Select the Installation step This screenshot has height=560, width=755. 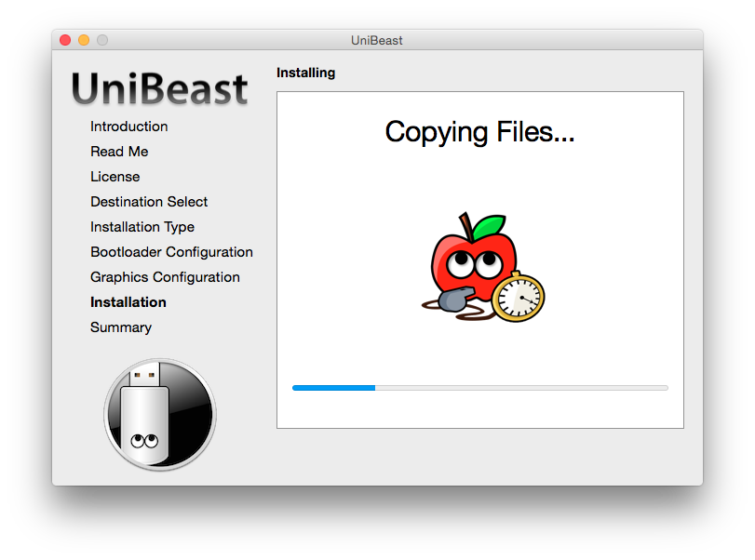[128, 302]
